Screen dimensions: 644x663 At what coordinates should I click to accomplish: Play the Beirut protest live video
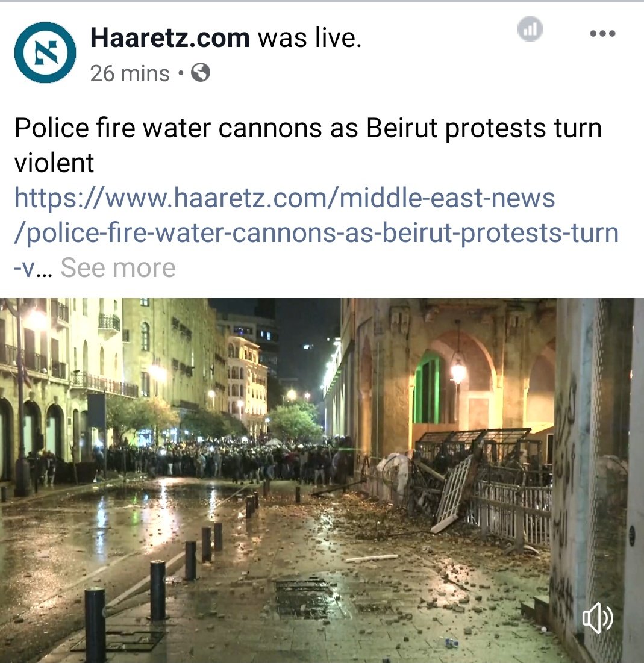click(x=322, y=481)
